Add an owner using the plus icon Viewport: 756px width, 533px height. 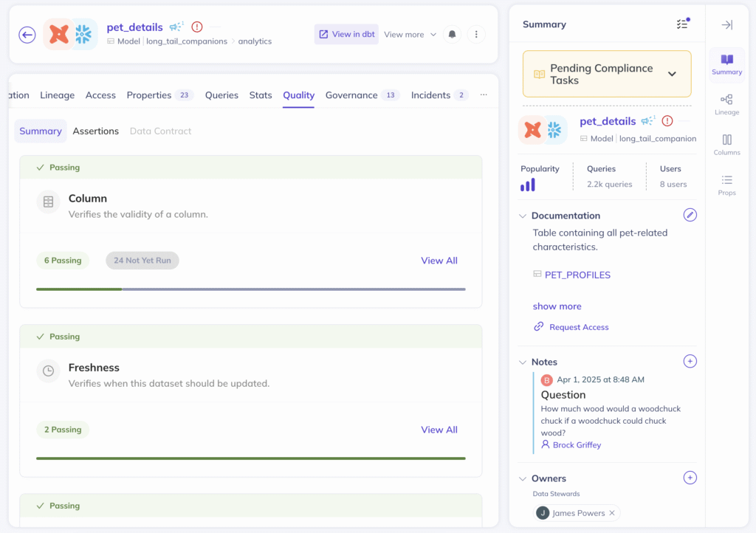point(690,478)
